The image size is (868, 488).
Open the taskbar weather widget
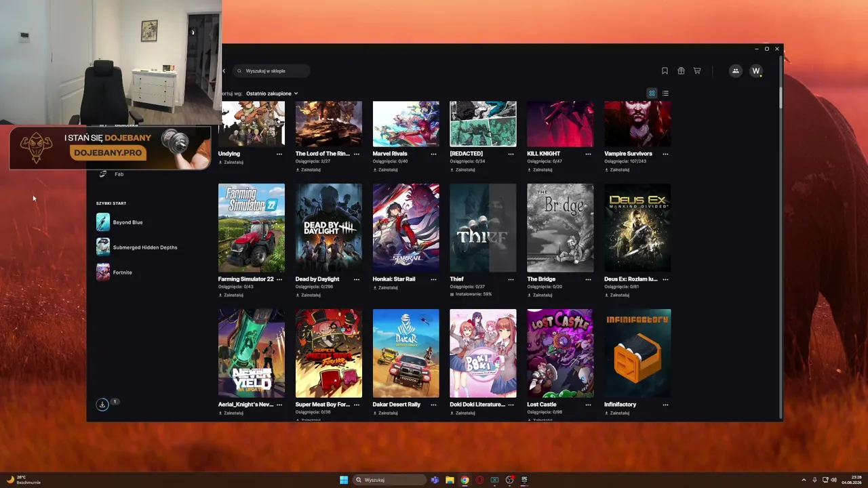click(23, 480)
